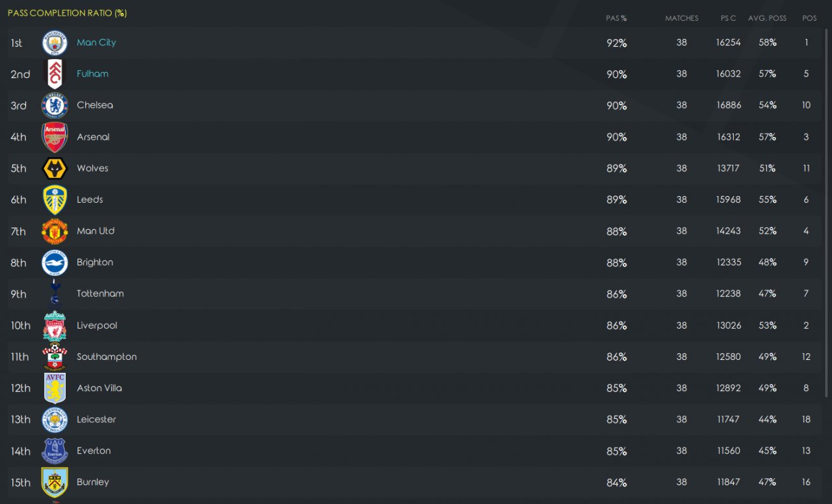Open the Man City team link
832x504 pixels.
(96, 42)
